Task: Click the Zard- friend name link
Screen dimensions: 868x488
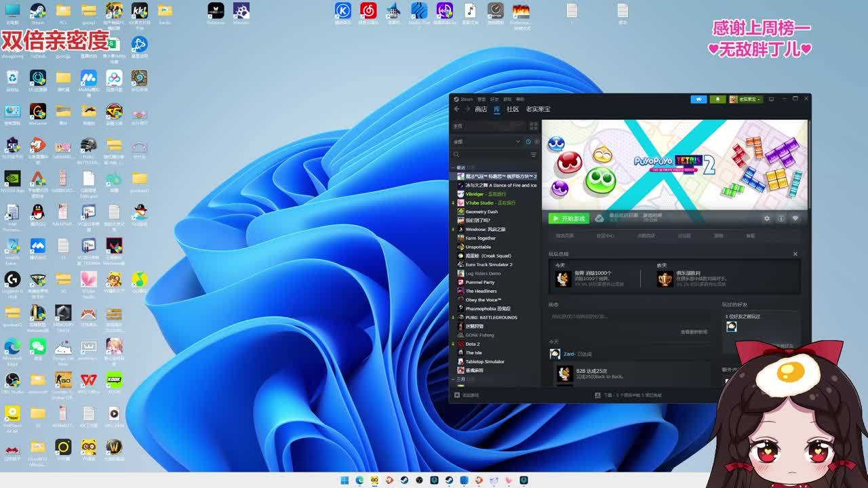Action: point(568,354)
